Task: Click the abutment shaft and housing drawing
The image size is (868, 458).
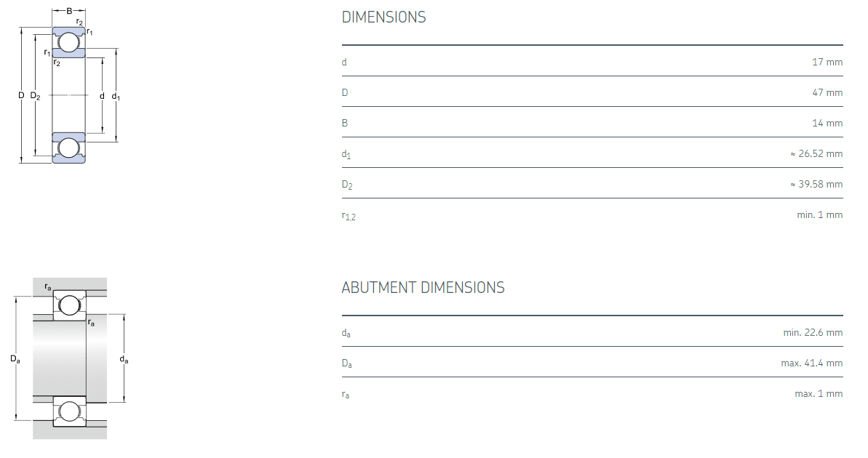Action: coord(69,358)
